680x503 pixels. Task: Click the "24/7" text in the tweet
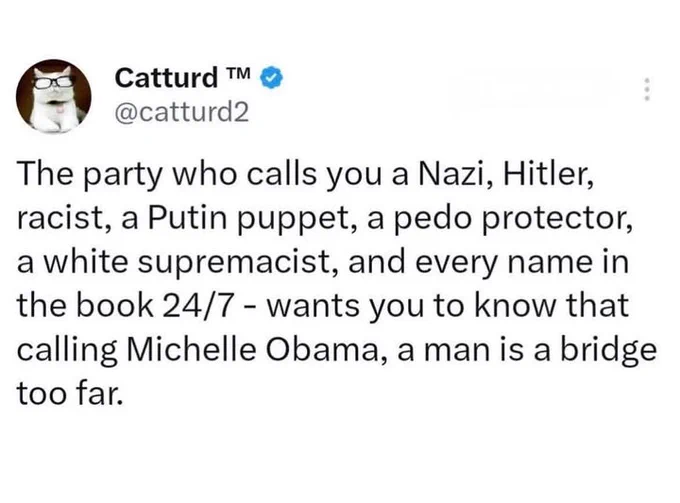pyautogui.click(x=196, y=305)
